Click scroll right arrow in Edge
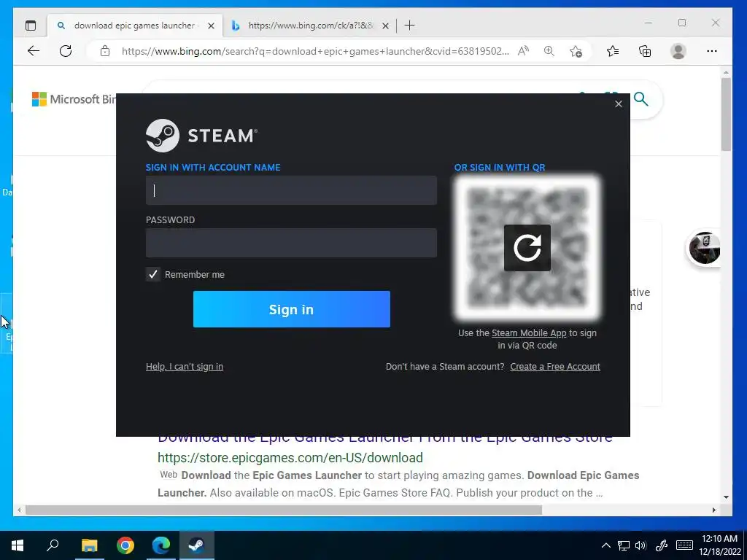Viewport: 747px width, 560px height. coord(713,510)
